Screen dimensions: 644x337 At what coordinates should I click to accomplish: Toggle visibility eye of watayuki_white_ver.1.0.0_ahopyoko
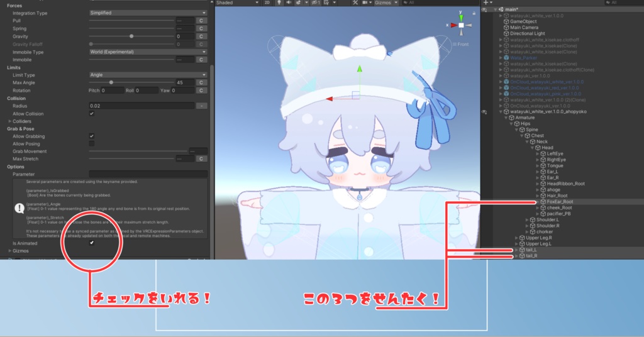coord(485,112)
